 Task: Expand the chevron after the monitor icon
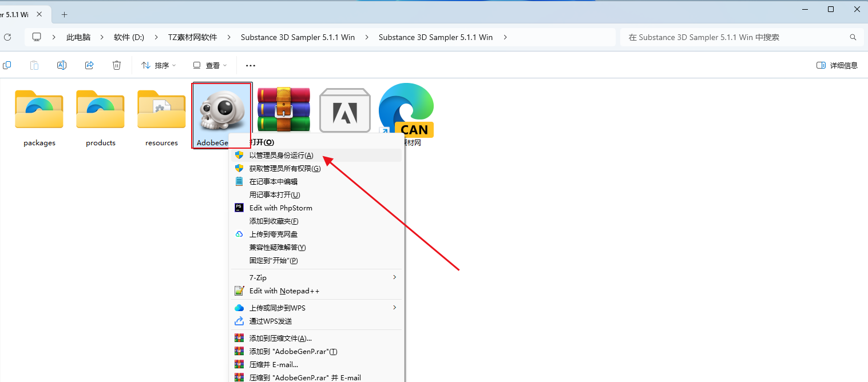(54, 37)
